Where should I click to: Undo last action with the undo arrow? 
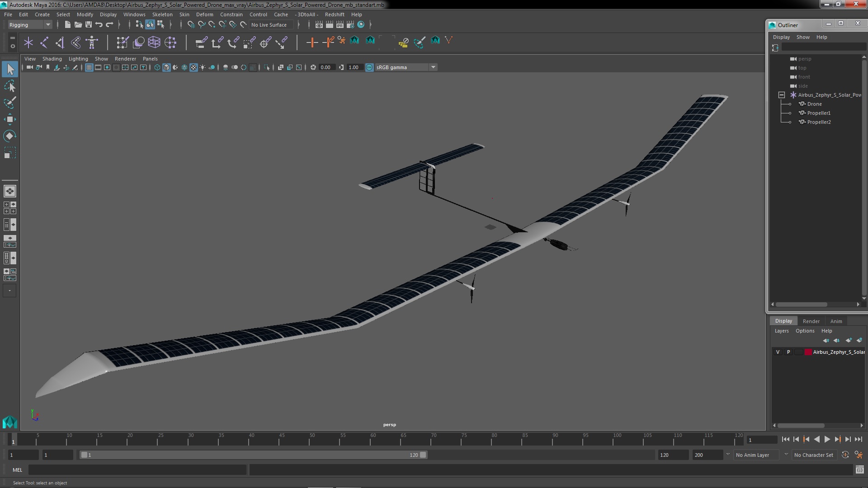[x=99, y=24]
